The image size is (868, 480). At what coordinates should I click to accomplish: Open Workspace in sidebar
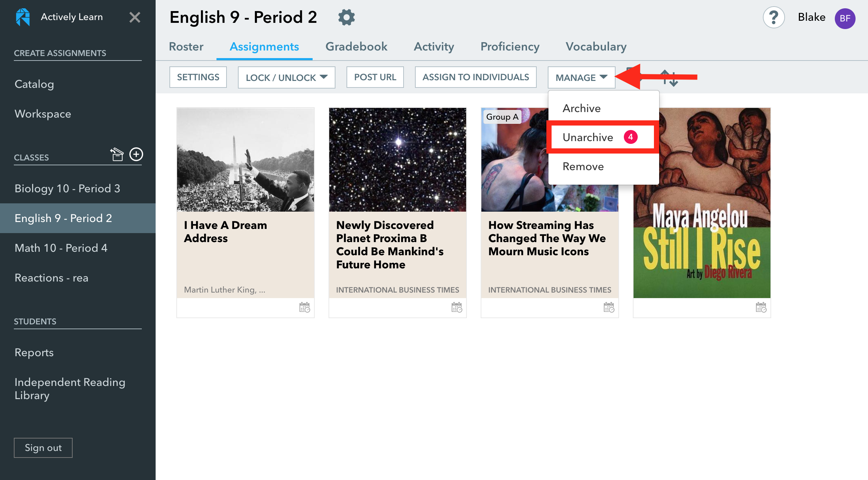pos(43,114)
